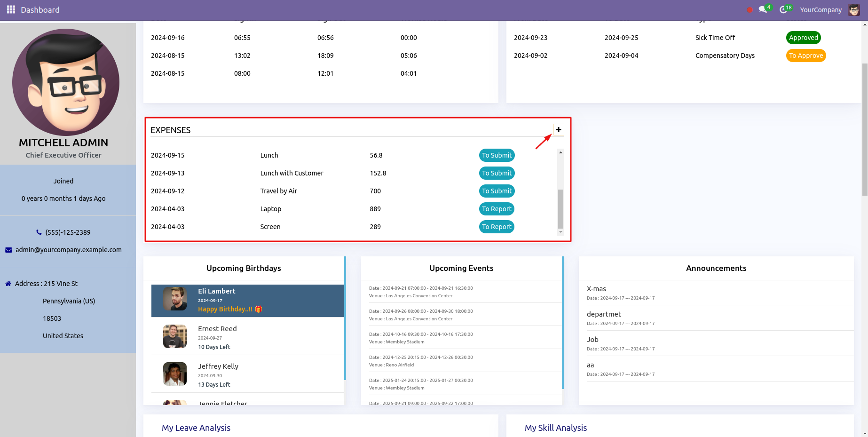
Task: Click the plus icon to add expense
Action: (558, 130)
